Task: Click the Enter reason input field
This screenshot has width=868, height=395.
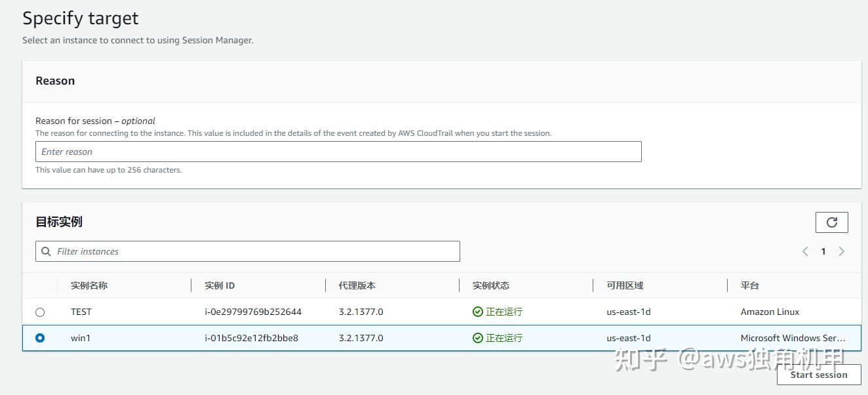Action: (338, 152)
